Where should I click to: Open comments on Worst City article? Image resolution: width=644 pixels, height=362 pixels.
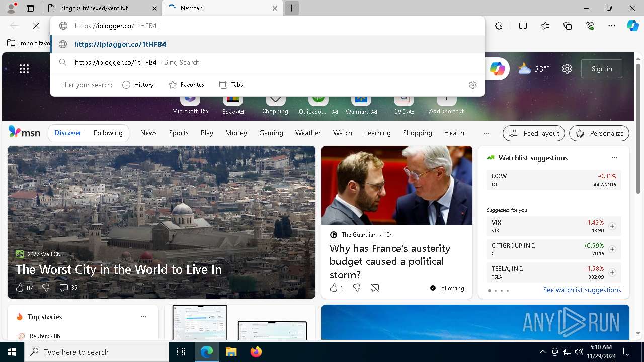[x=68, y=288]
